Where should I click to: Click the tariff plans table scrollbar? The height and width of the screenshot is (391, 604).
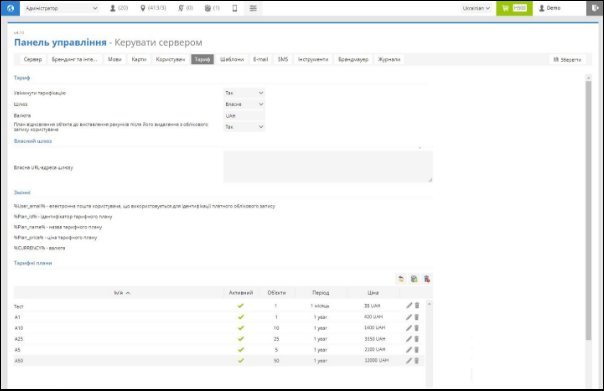[429, 344]
